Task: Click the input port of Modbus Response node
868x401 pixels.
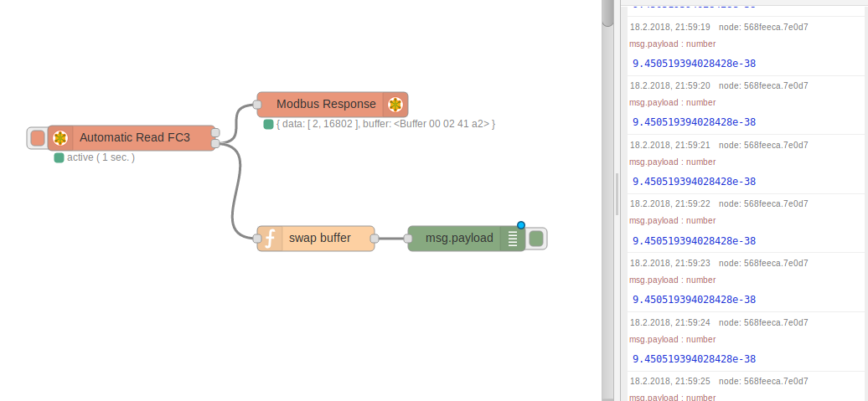Action: coord(257,105)
